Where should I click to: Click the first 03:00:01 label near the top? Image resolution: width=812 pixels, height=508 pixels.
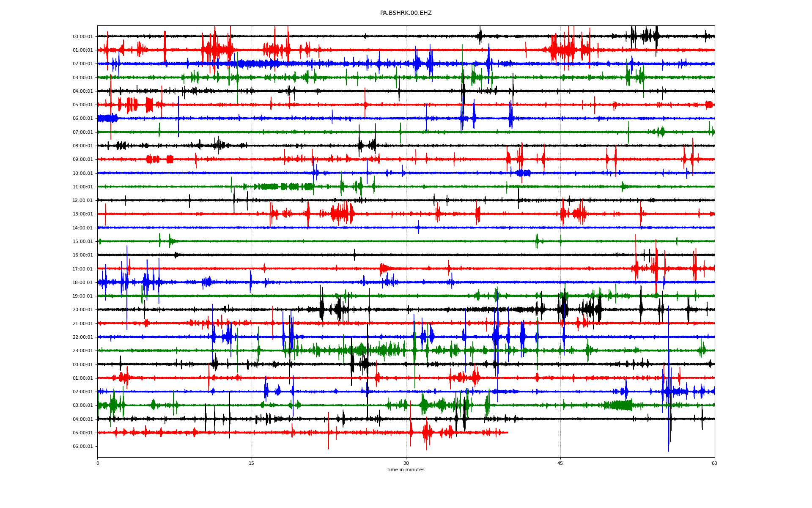[82, 78]
